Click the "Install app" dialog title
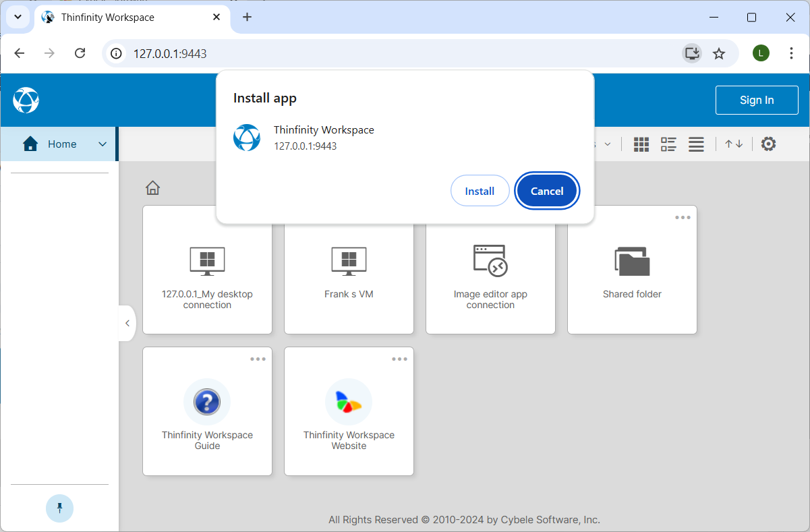This screenshot has width=810, height=532. click(265, 98)
